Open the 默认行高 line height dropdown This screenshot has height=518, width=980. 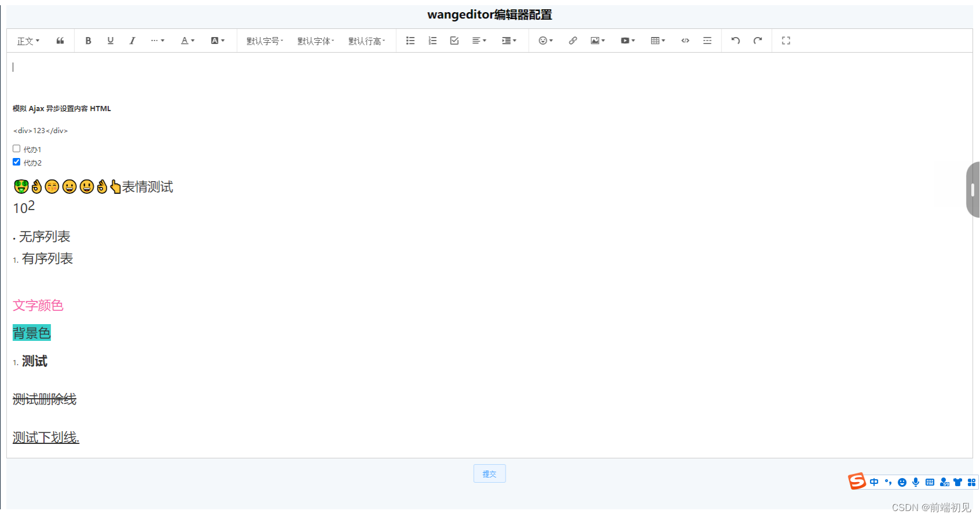(x=367, y=41)
